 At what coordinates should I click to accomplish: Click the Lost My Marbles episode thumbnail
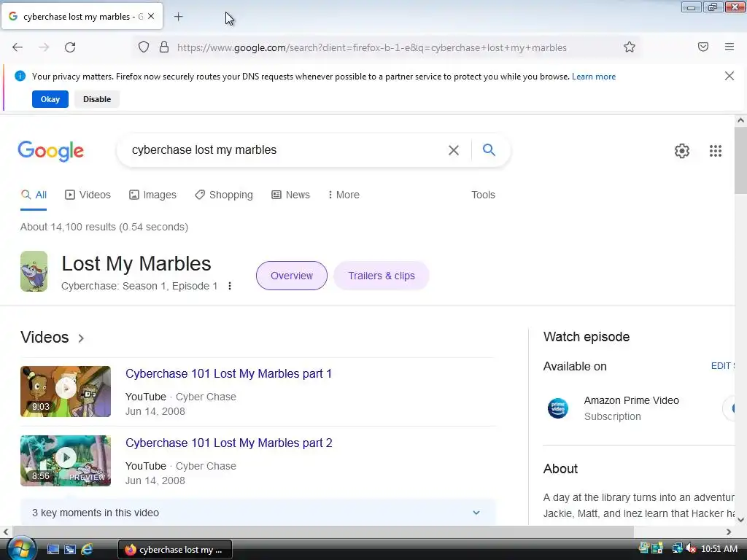click(34, 271)
